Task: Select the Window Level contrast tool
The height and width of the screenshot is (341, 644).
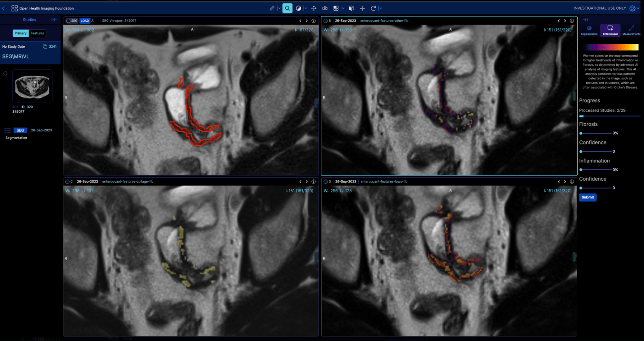Action: (x=298, y=8)
